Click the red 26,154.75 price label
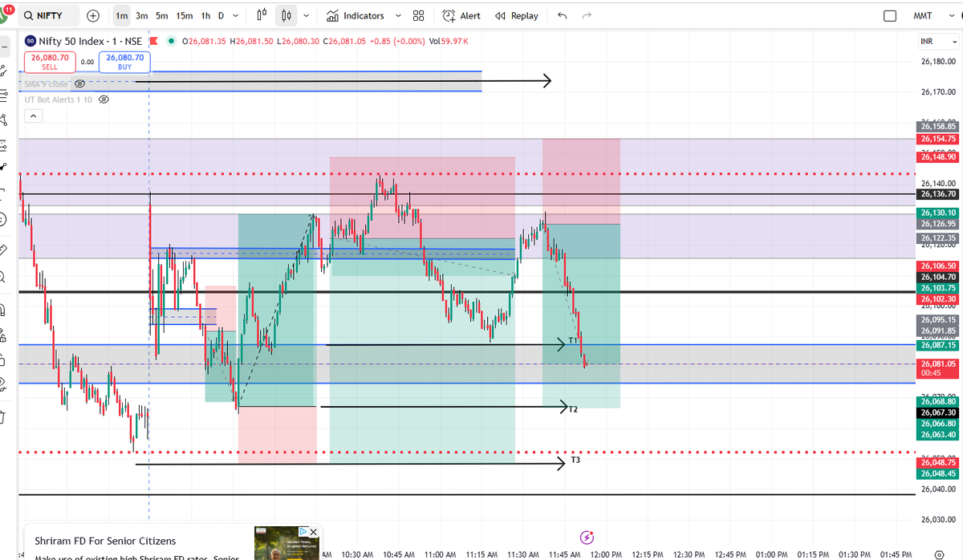 tap(938, 139)
